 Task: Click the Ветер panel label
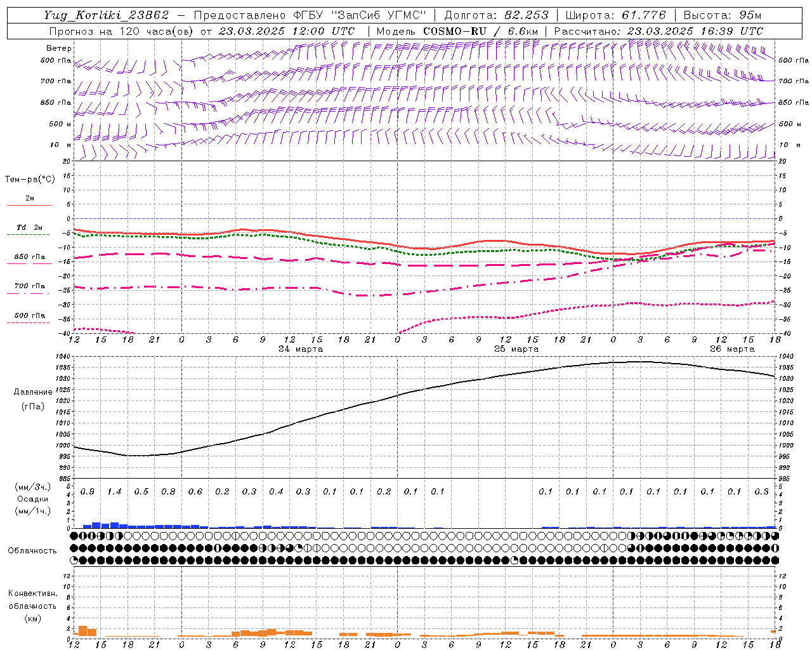point(59,48)
